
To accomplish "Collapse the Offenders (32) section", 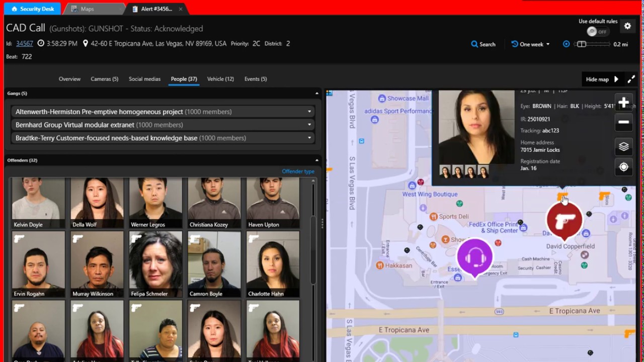I will pyautogui.click(x=316, y=160).
